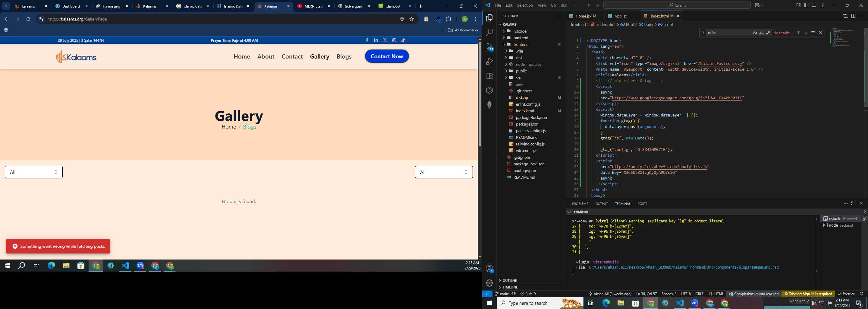Screen dimensions: 868x309
Task: Open the Manage gear icon in VS Code
Action: click(x=489, y=283)
